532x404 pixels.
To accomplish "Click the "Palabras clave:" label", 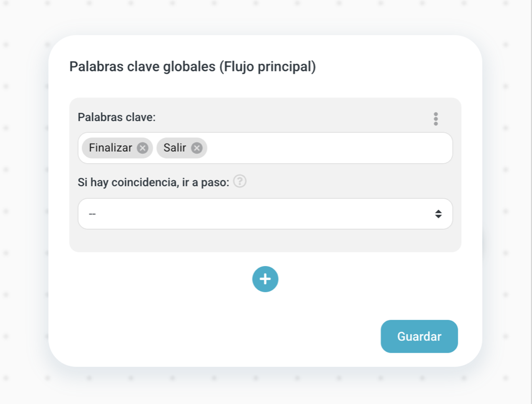I will pyautogui.click(x=116, y=117).
